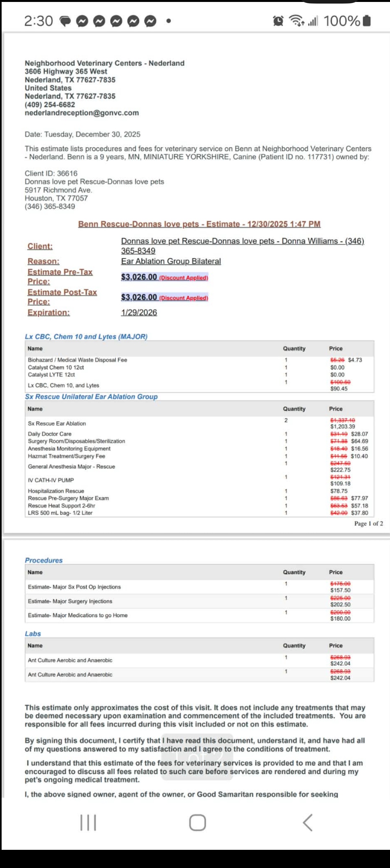The image size is (390, 868).
Task: Tap the Sx Rescue Unilateral Ear Ablation heading
Action: point(91,397)
